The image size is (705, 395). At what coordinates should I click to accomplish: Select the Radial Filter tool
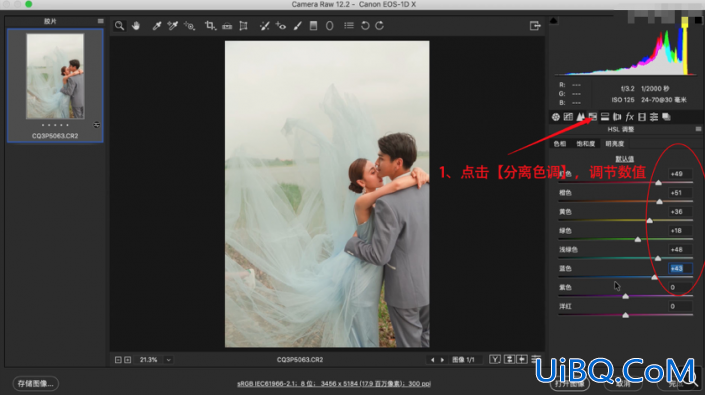(x=330, y=26)
